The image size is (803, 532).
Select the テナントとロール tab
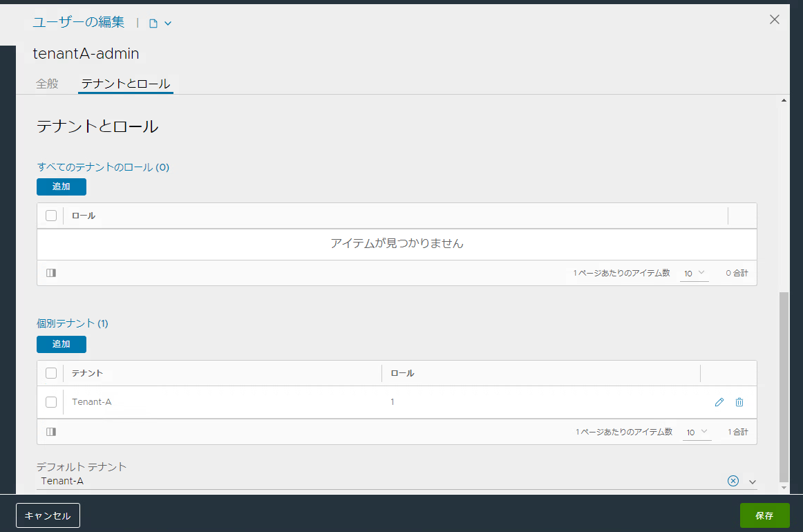coord(125,83)
